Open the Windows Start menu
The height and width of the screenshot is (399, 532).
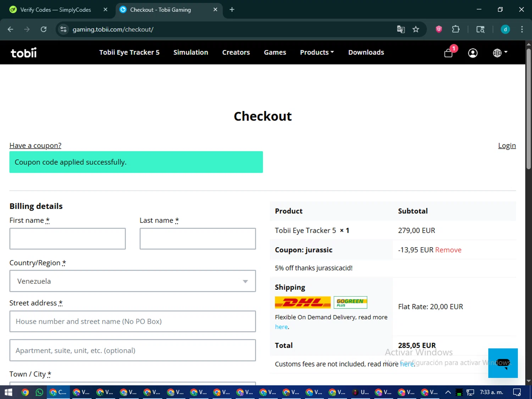[8, 392]
